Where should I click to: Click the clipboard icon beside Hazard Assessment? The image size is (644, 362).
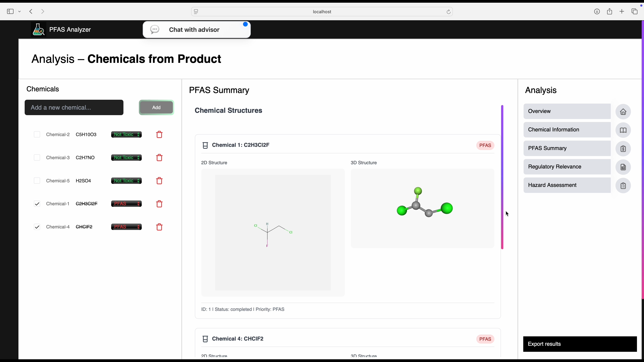tap(623, 186)
